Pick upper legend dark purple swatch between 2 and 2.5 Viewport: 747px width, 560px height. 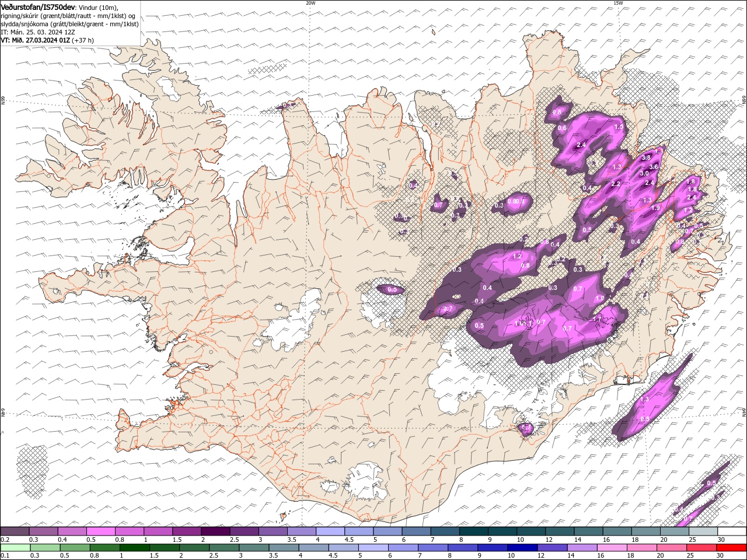215,531
